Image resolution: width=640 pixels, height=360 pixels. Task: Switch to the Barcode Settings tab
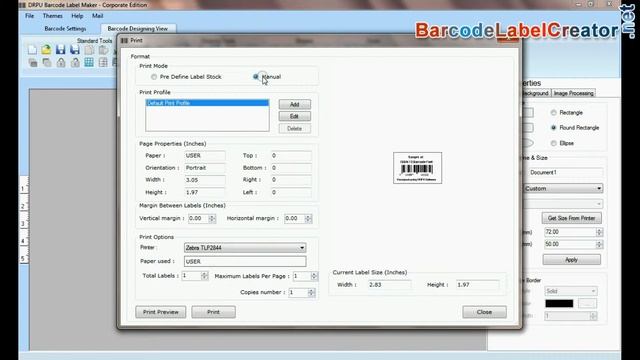[x=65, y=29]
